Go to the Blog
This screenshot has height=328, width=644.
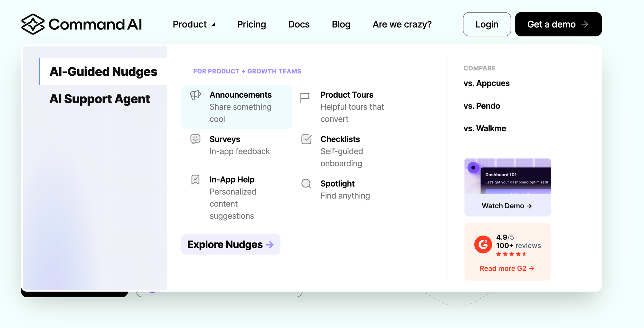pyautogui.click(x=341, y=24)
